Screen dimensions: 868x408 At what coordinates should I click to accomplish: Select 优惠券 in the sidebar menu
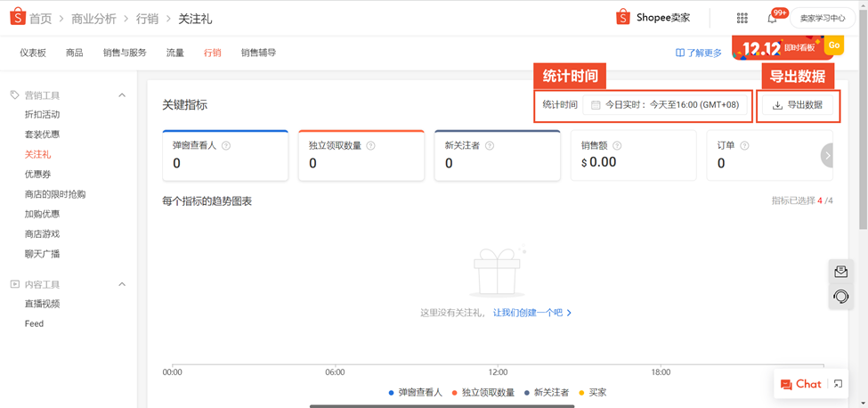38,175
